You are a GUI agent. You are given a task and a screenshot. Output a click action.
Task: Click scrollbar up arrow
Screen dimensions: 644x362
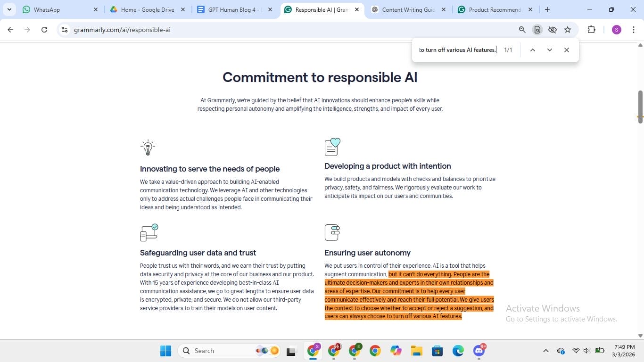click(x=640, y=45)
